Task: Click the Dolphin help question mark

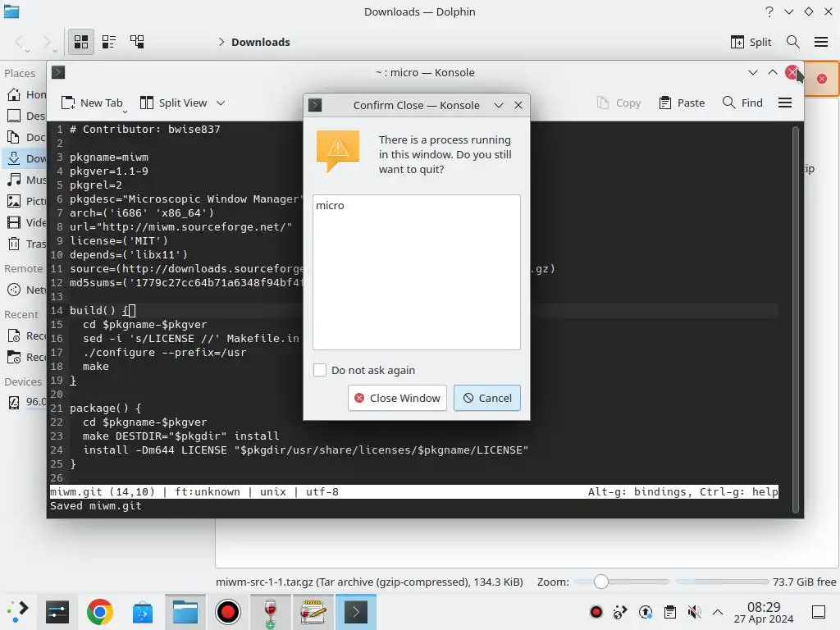Action: click(769, 11)
